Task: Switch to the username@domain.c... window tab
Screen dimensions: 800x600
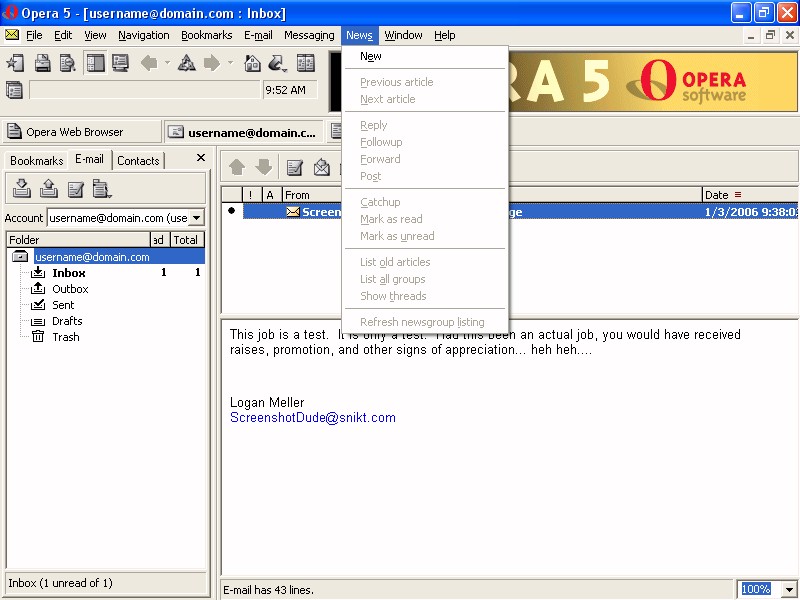Action: click(244, 132)
